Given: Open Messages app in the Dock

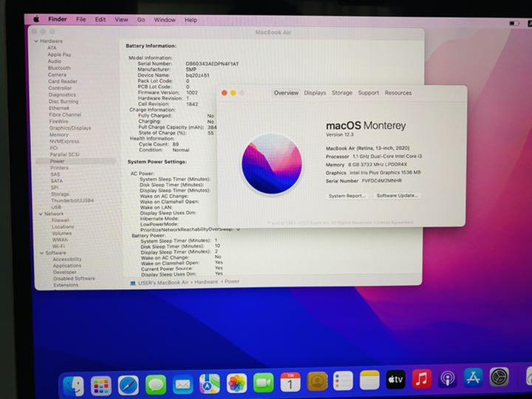Looking at the screenshot, I should tap(156, 385).
